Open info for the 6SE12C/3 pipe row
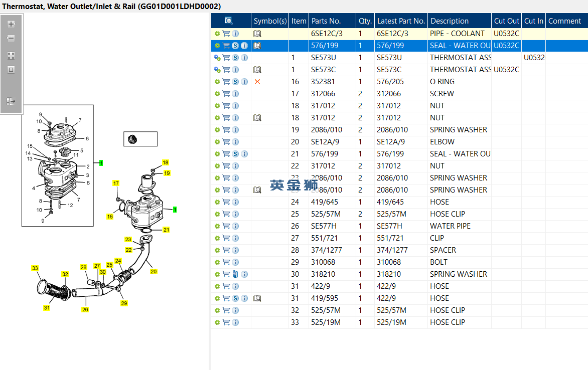 [235, 34]
